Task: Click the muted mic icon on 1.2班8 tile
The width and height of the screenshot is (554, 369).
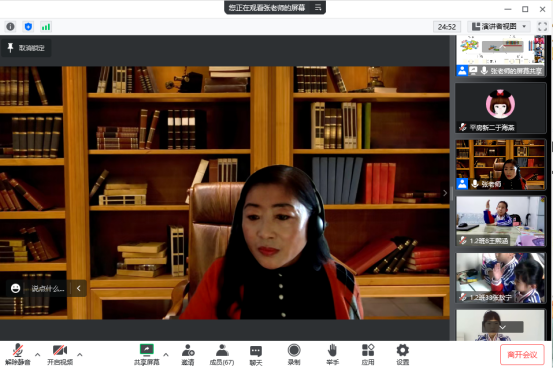Action: (463, 241)
